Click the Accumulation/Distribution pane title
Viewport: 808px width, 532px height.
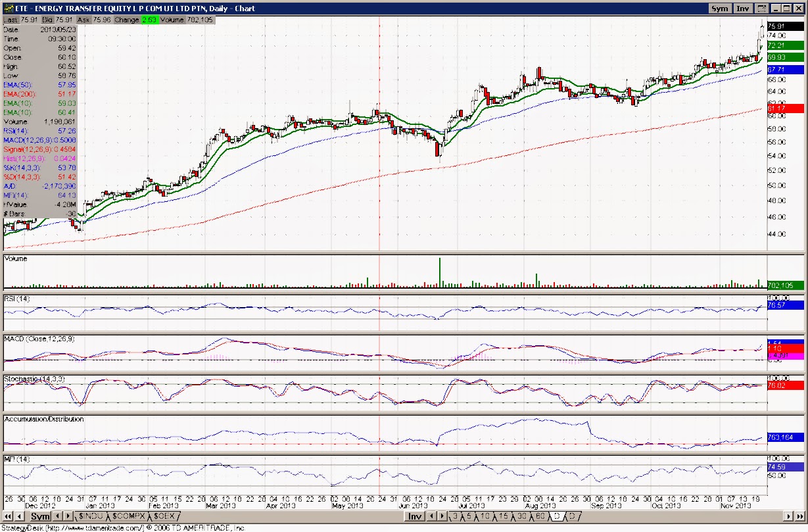point(45,419)
